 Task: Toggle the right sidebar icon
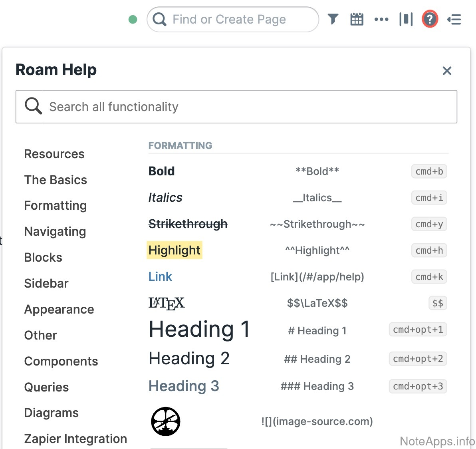[x=454, y=19]
